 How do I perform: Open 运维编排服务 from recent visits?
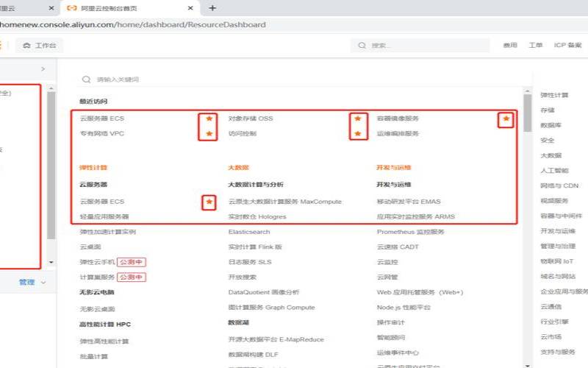coord(398,134)
